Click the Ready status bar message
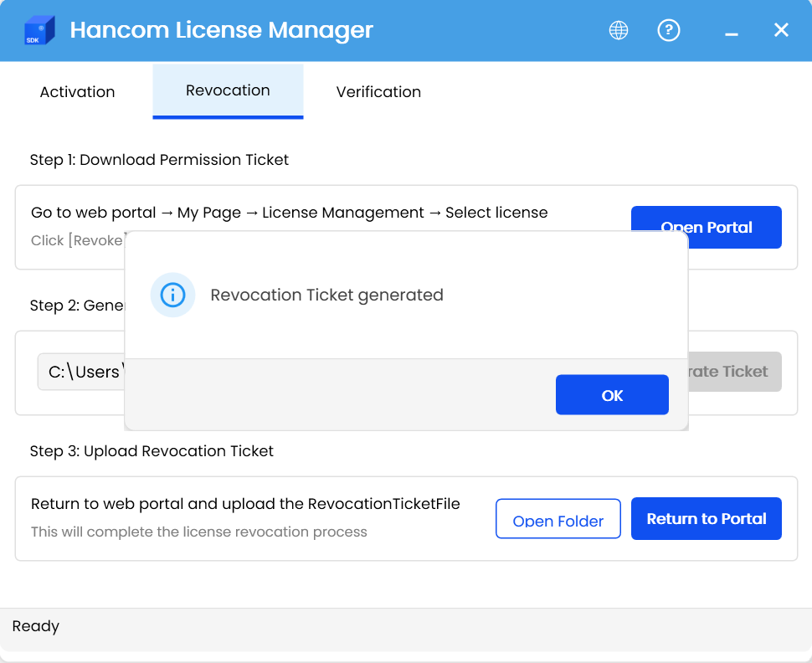The width and height of the screenshot is (812, 663). point(37,626)
